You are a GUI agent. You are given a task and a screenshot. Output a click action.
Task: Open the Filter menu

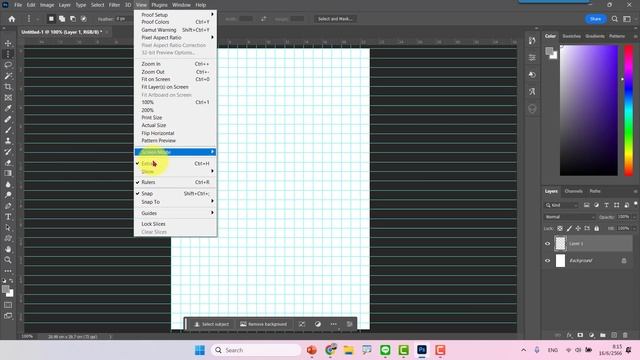tap(114, 5)
